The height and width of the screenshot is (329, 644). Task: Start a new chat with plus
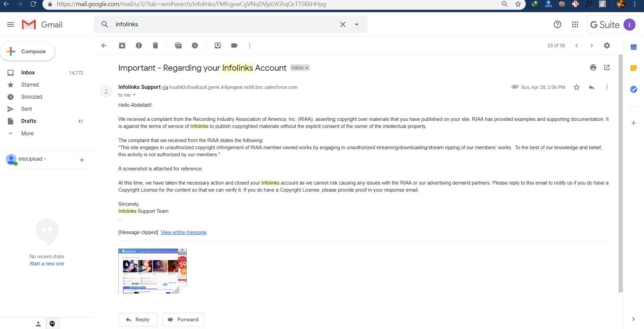click(82, 160)
